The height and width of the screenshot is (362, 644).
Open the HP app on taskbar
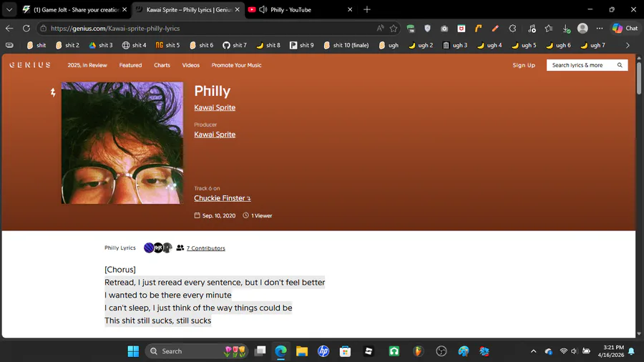click(x=323, y=351)
